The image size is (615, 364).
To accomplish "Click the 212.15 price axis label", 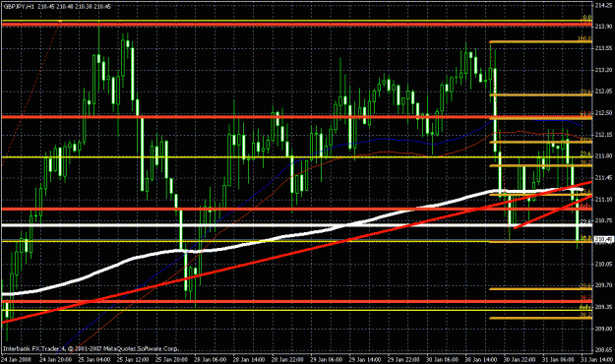I will pyautogui.click(x=603, y=135).
